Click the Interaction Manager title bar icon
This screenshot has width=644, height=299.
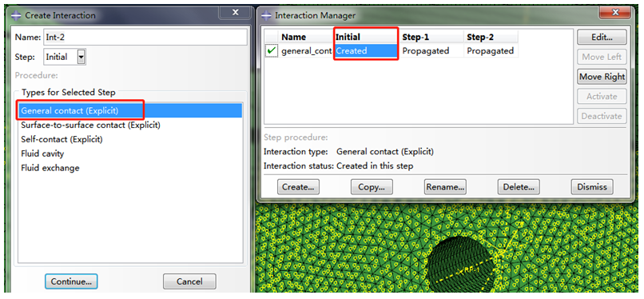coord(266,16)
